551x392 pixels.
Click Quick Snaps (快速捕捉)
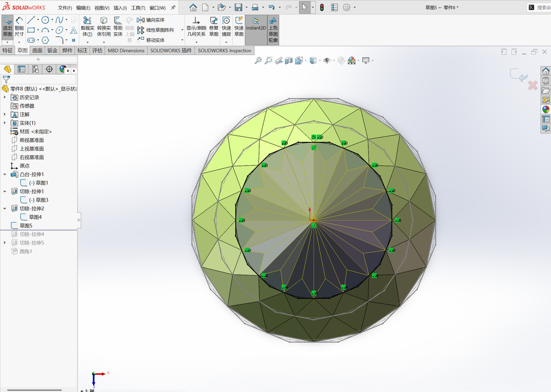click(227, 27)
